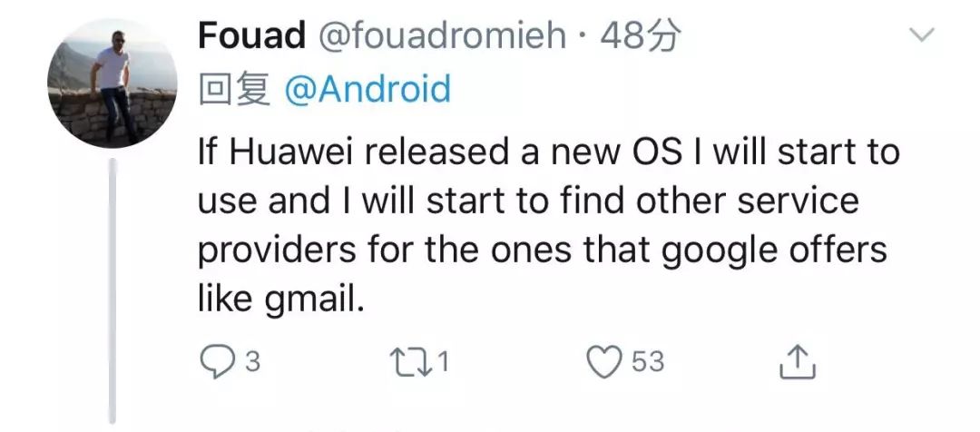This screenshot has height=432, width=980.
Task: Click the word providers in the tweet
Action: pos(272,249)
